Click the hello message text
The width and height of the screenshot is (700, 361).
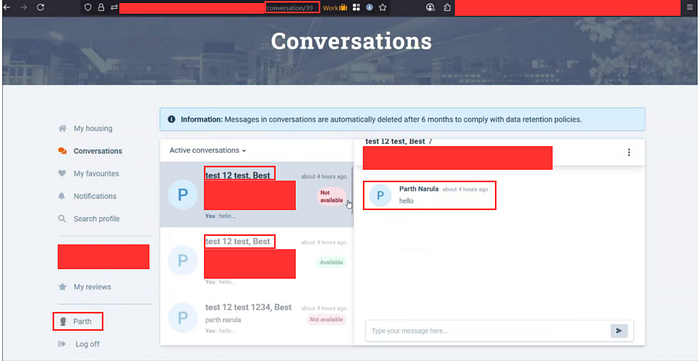tap(406, 201)
